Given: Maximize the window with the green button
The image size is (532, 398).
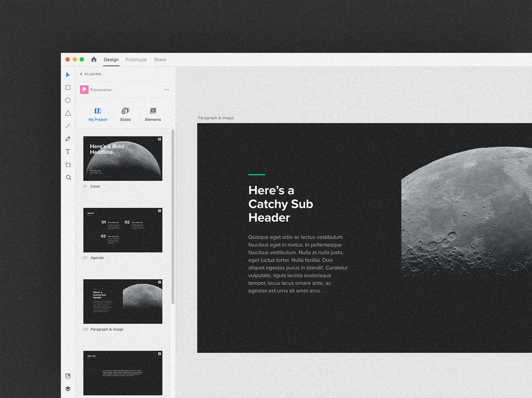Looking at the screenshot, I should pos(82,60).
